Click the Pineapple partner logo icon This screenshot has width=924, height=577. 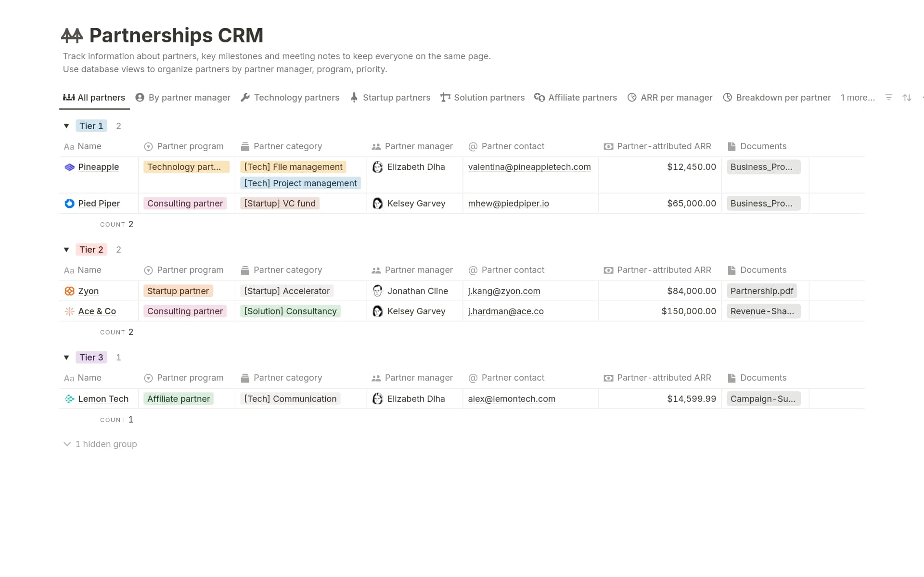69,167
